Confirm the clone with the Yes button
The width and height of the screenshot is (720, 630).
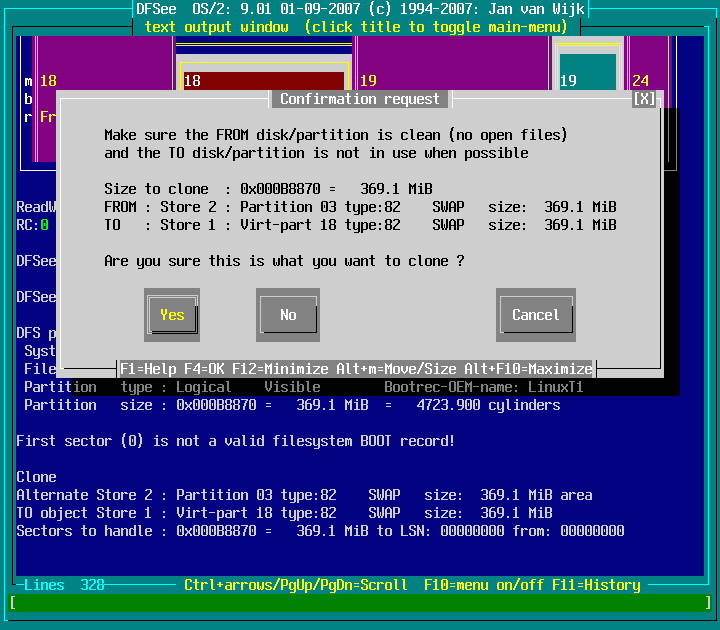click(172, 315)
